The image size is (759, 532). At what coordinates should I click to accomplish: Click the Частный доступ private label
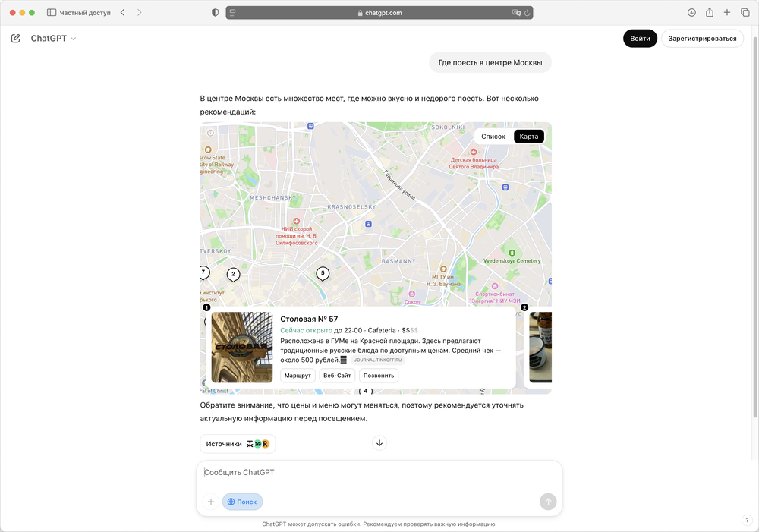click(85, 13)
